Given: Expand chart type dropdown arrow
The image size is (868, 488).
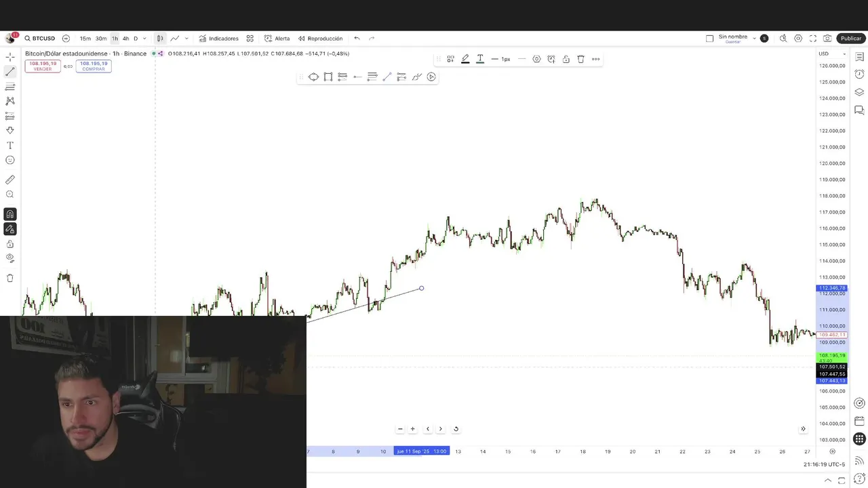Looking at the screenshot, I should tap(186, 39).
